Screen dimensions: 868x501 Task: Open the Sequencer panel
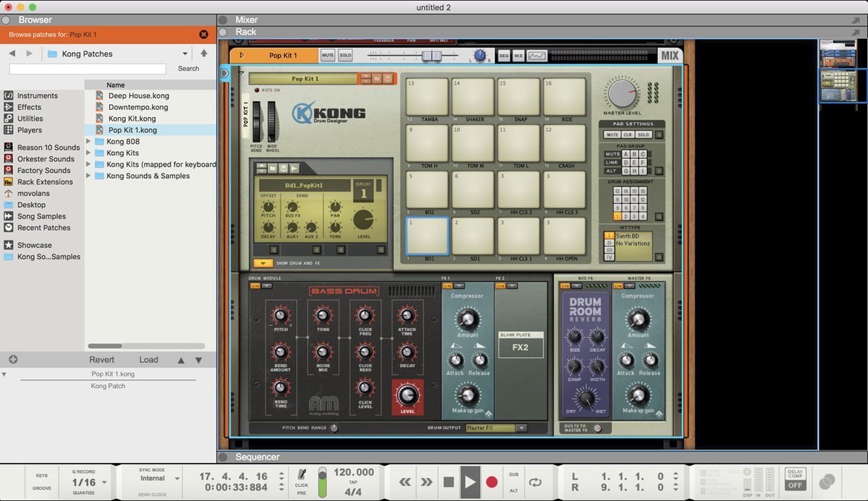257,456
